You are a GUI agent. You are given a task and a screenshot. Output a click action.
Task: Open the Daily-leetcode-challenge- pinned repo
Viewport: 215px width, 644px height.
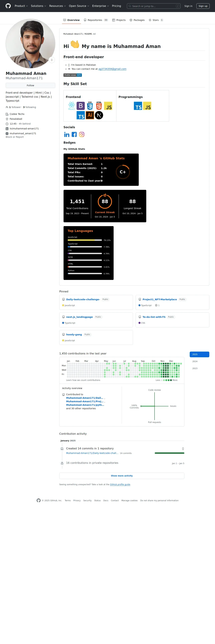[x=83, y=299]
